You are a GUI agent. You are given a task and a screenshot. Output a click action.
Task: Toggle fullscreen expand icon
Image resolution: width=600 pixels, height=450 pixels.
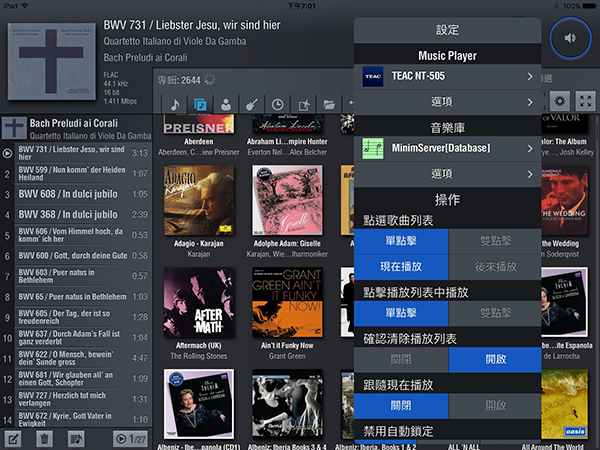pos(585,101)
